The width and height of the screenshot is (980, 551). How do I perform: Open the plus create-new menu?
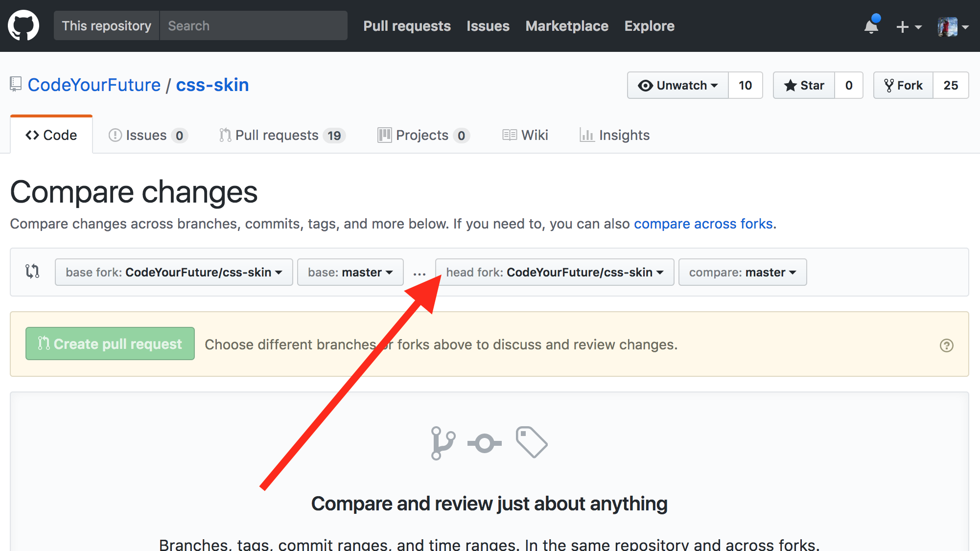pyautogui.click(x=909, y=26)
